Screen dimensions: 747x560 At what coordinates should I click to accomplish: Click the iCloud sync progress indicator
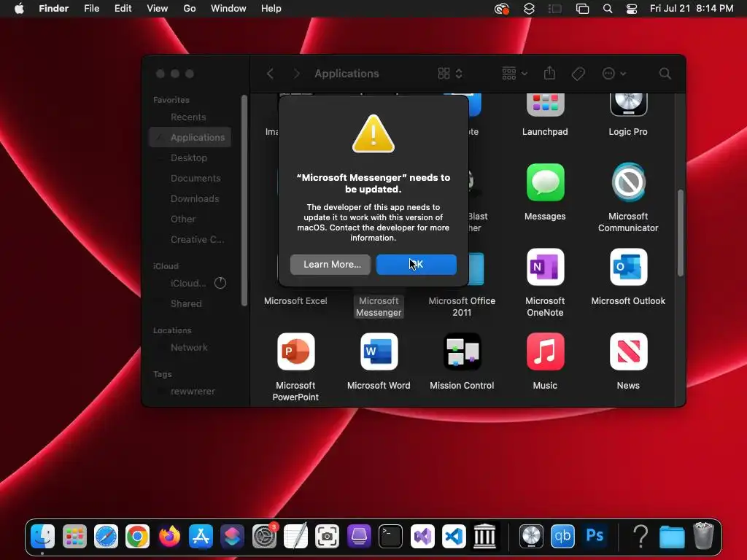coord(220,284)
